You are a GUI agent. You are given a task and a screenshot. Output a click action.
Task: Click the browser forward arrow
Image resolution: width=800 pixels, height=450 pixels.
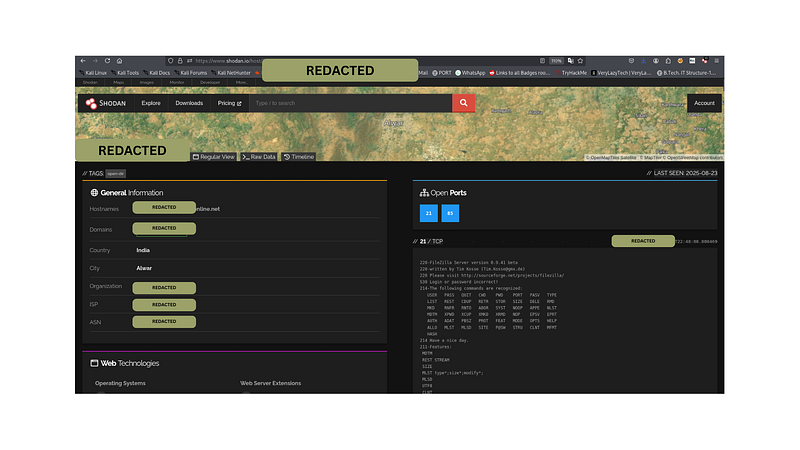[95, 61]
